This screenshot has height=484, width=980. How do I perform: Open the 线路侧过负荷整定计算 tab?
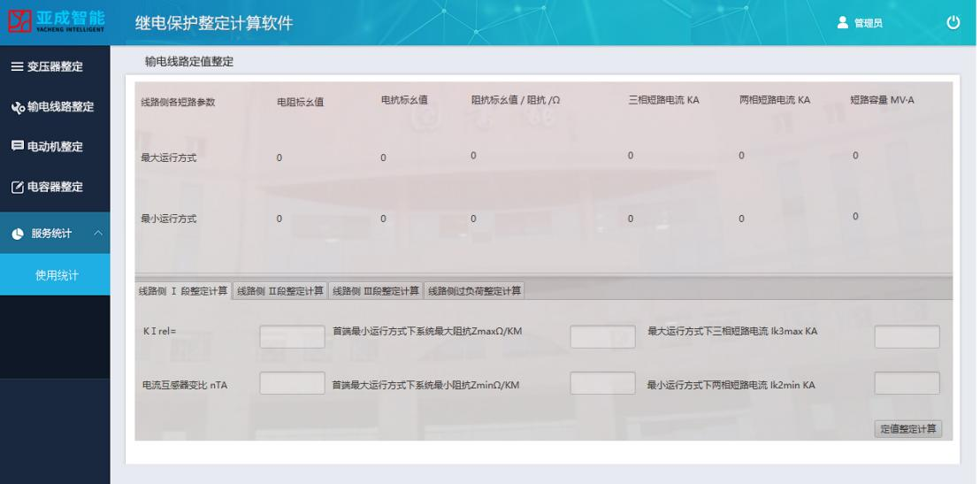pos(475,291)
